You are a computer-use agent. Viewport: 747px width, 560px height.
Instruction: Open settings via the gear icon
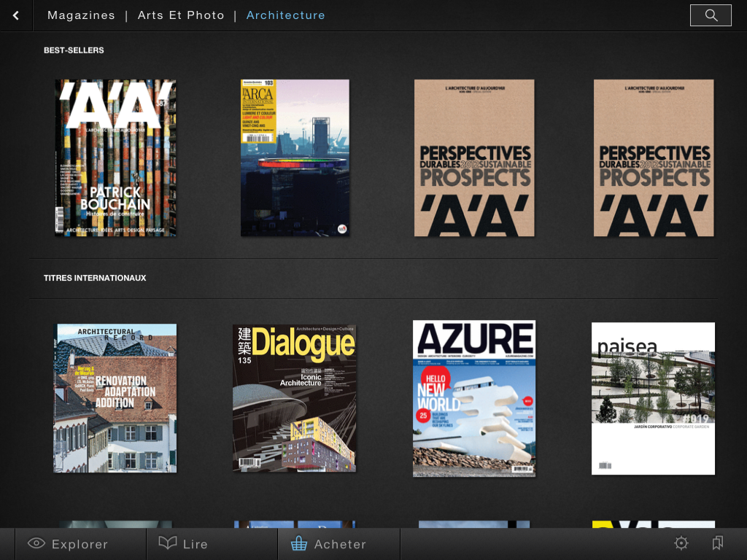[681, 543]
